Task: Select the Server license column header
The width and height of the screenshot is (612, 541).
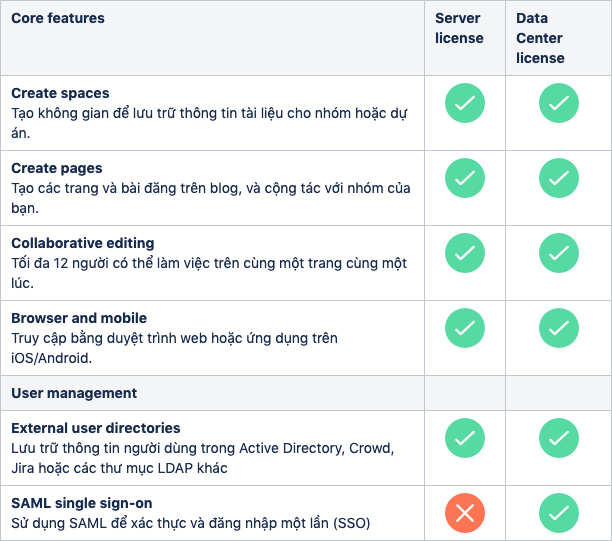Action: (x=465, y=38)
